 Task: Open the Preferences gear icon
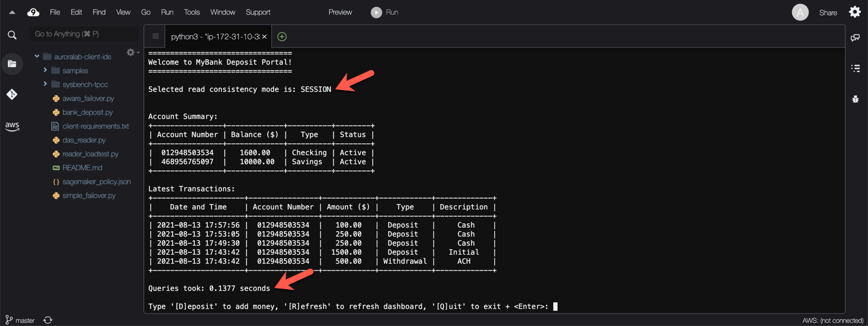tap(855, 12)
